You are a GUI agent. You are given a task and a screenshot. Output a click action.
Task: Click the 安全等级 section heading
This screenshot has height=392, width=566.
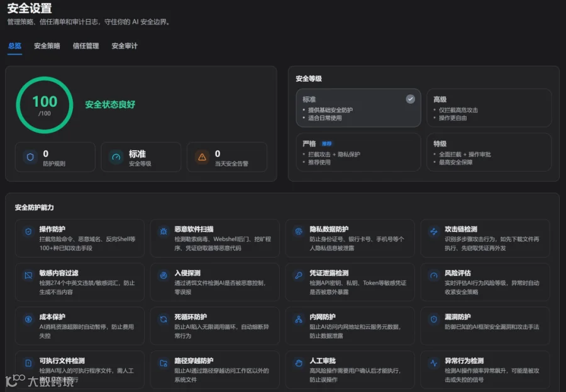[x=309, y=79]
